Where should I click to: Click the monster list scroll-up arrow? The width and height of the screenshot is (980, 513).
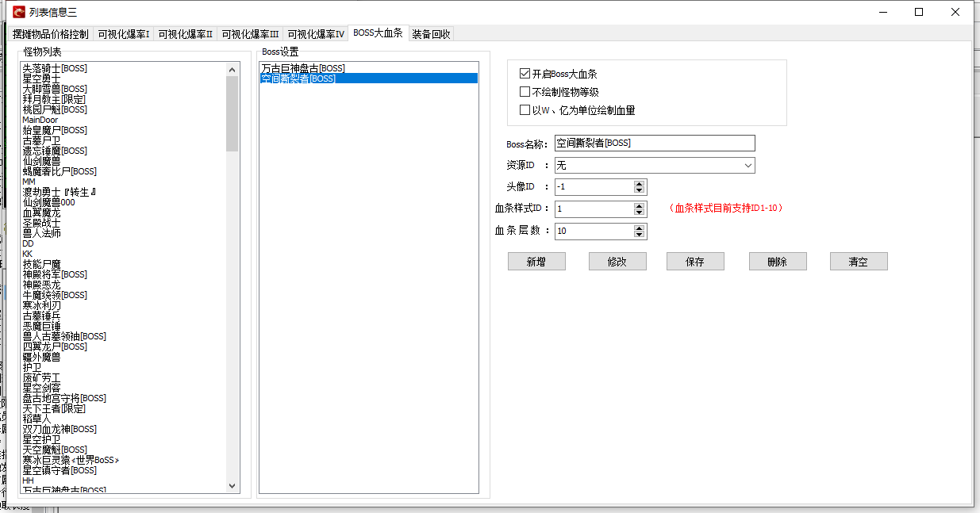232,70
